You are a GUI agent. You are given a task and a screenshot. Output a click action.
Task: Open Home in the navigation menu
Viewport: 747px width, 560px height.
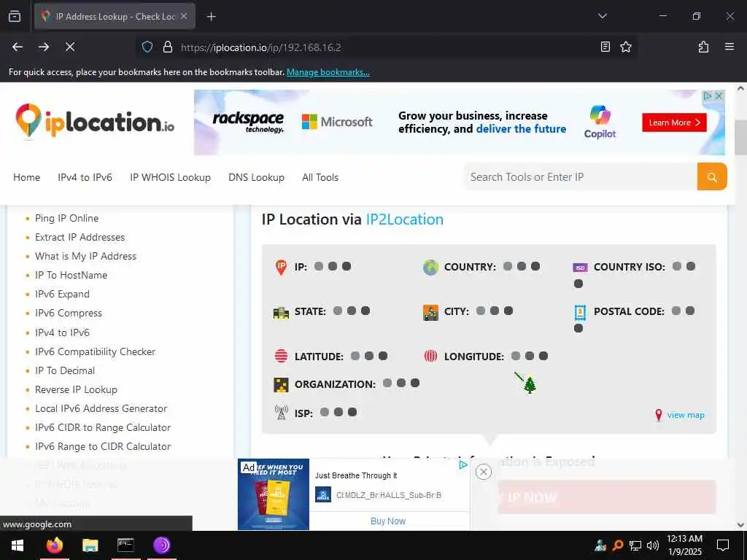(27, 177)
